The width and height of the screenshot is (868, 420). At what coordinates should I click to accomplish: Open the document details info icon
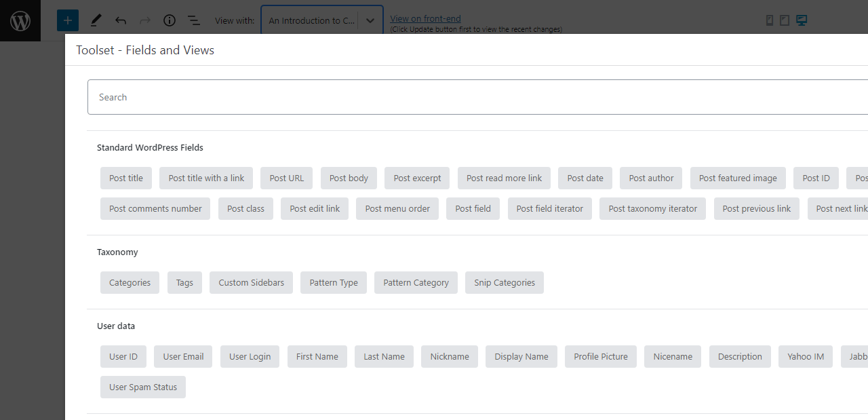(170, 20)
